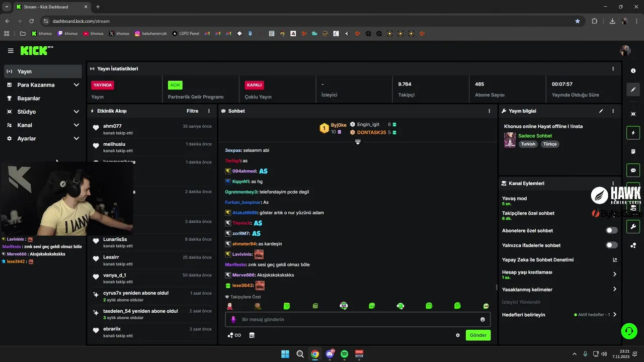Screen dimensions: 644x362
Task: Edit stream info with pencil icon
Action: tap(601, 111)
